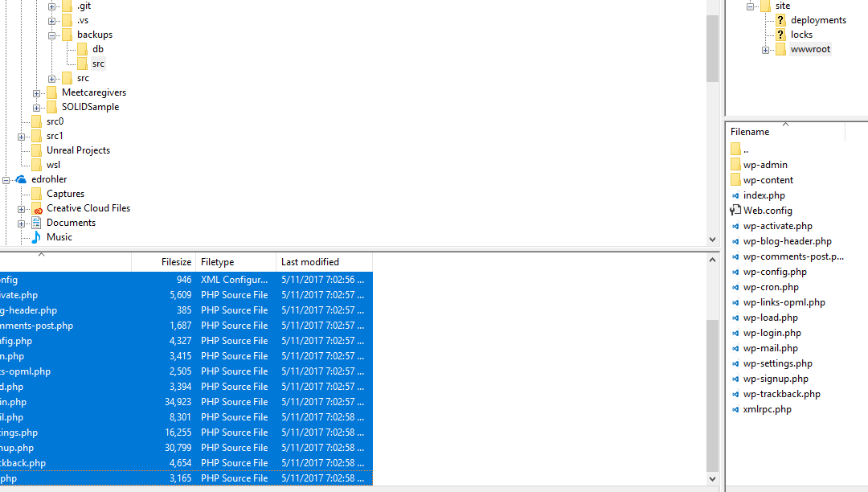Click the Creative Cloud Files icon

click(x=36, y=209)
